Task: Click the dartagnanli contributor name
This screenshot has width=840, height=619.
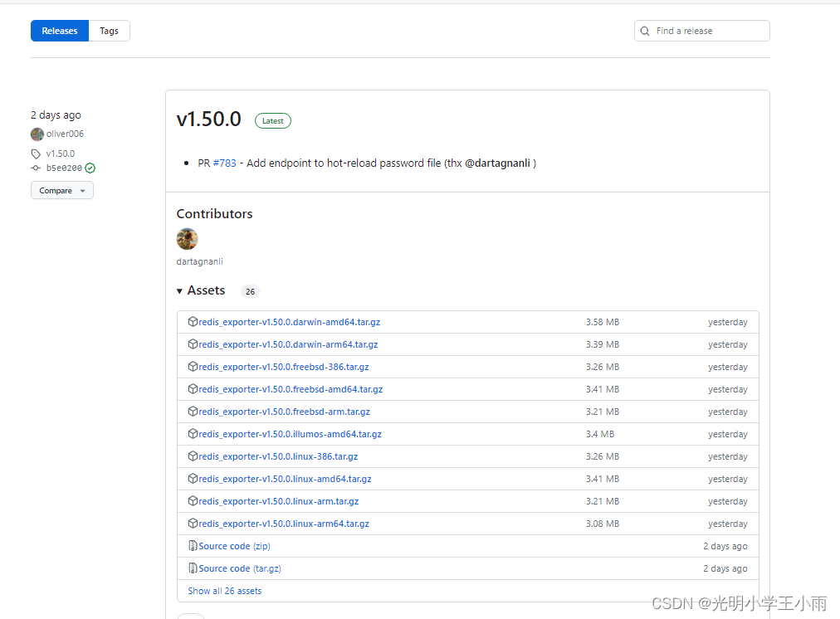Action: point(200,262)
